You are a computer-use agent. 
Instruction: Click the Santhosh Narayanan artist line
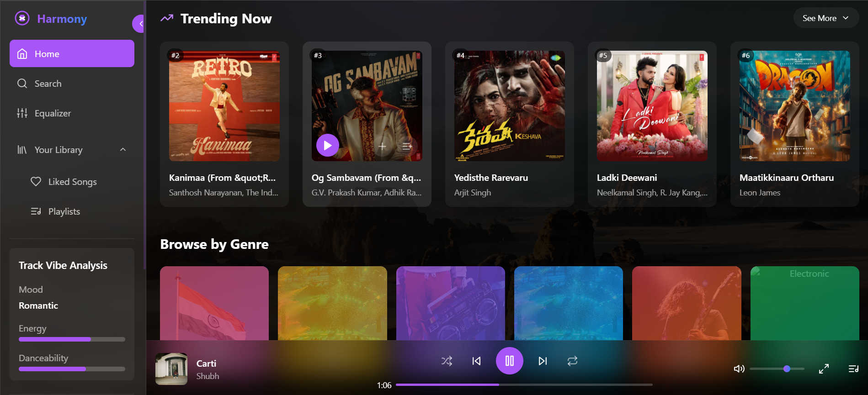[x=224, y=193]
